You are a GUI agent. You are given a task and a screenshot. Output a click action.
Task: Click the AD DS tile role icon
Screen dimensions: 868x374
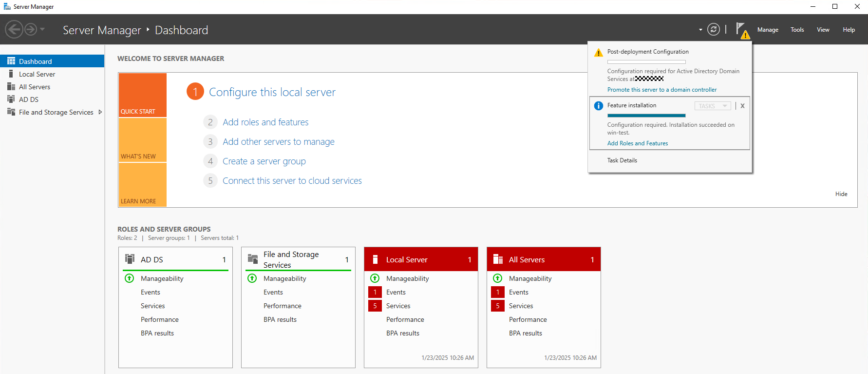pyautogui.click(x=130, y=259)
